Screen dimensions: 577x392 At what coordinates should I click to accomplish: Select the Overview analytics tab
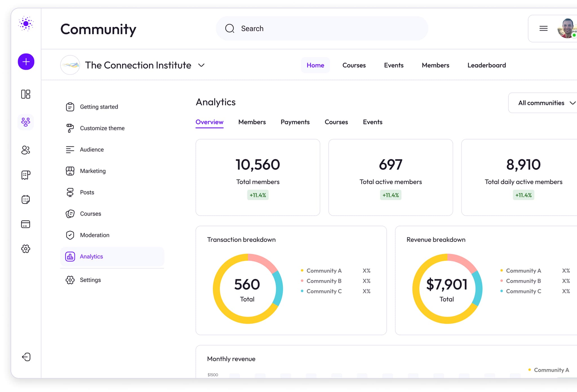(209, 122)
